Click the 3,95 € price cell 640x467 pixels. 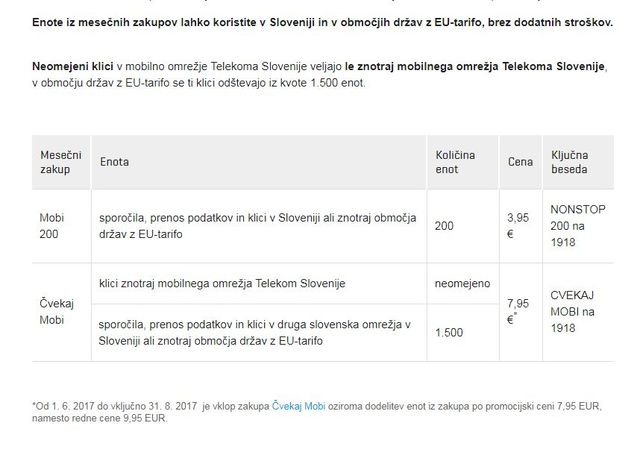[521, 226]
